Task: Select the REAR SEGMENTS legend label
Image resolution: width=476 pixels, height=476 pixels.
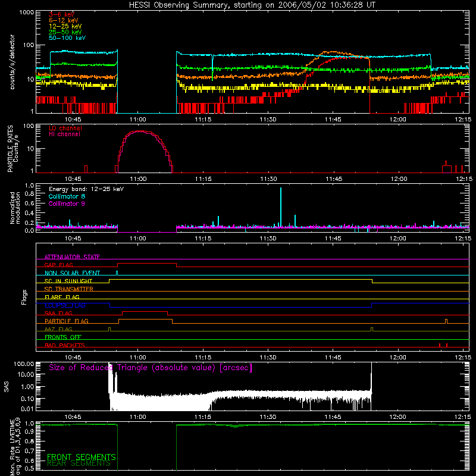Action: [x=79, y=464]
